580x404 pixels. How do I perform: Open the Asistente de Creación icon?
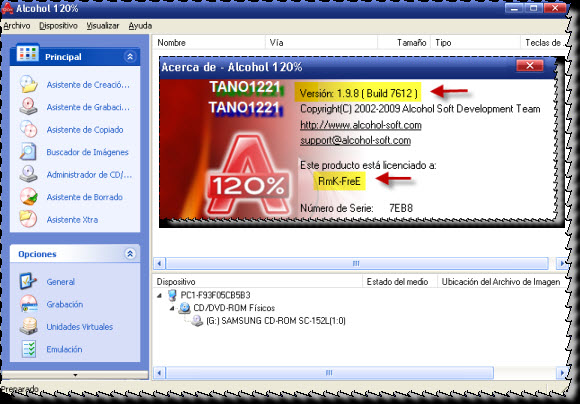tap(29, 84)
